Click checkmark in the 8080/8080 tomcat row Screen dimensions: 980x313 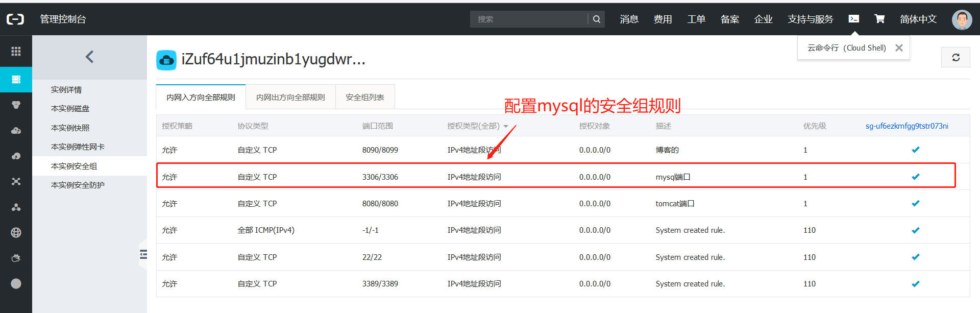coord(916,203)
